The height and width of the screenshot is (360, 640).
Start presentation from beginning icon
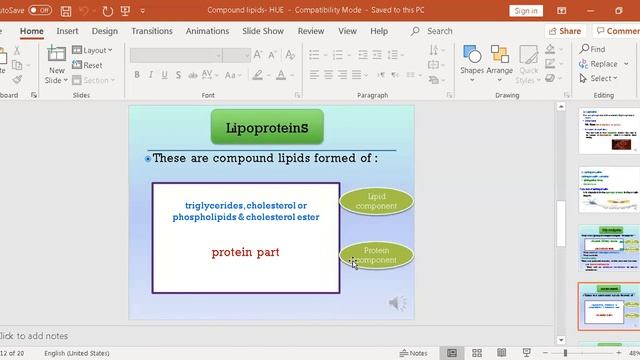pos(125,11)
